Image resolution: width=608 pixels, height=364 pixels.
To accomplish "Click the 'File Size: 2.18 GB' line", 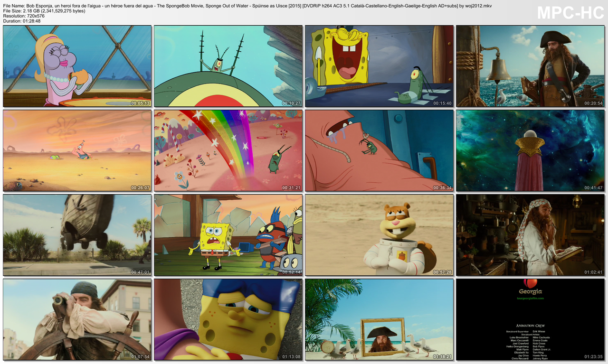I will 44,11.
